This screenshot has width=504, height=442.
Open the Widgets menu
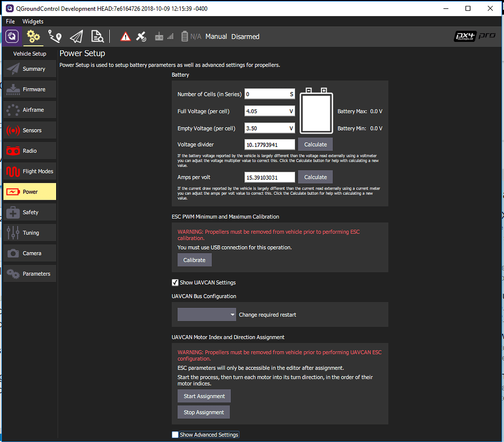coord(32,21)
